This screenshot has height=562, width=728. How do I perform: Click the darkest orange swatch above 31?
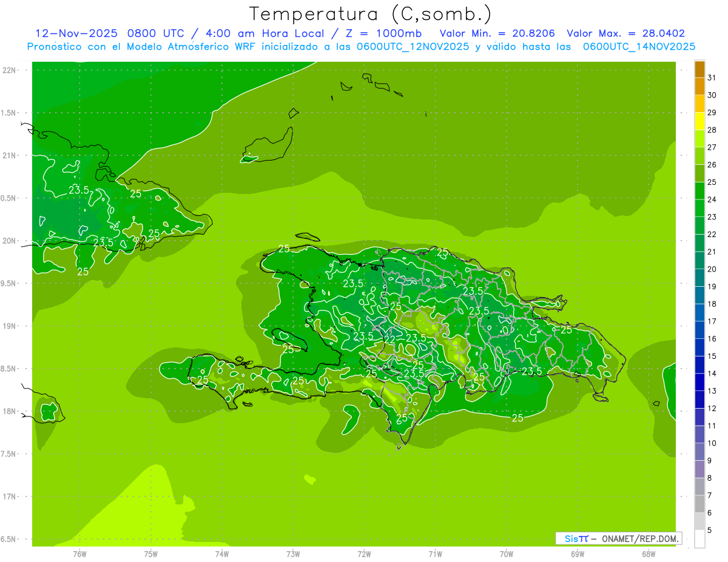[x=699, y=70]
